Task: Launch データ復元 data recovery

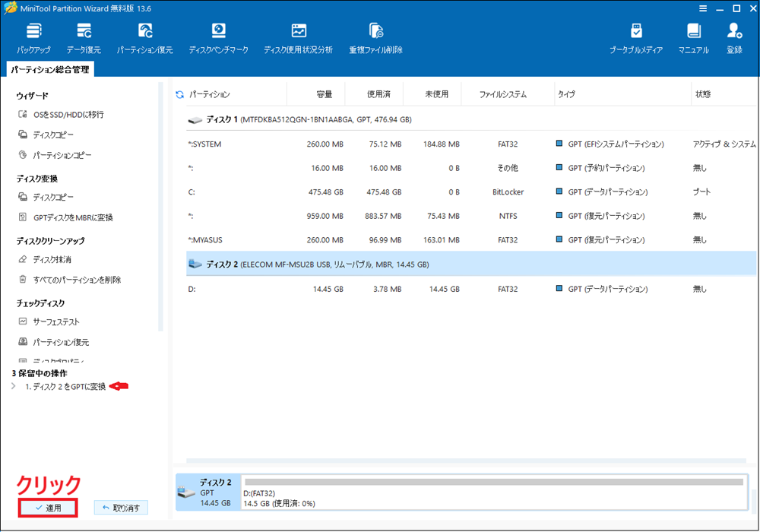Action: [84, 38]
